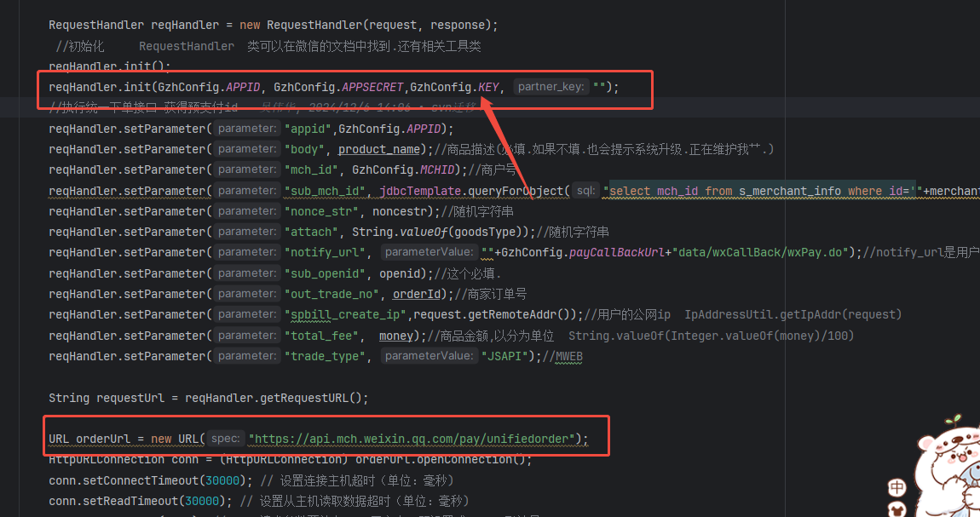
Task: Click the select mch_id from s_merchant_info SQL string
Action: (x=763, y=191)
